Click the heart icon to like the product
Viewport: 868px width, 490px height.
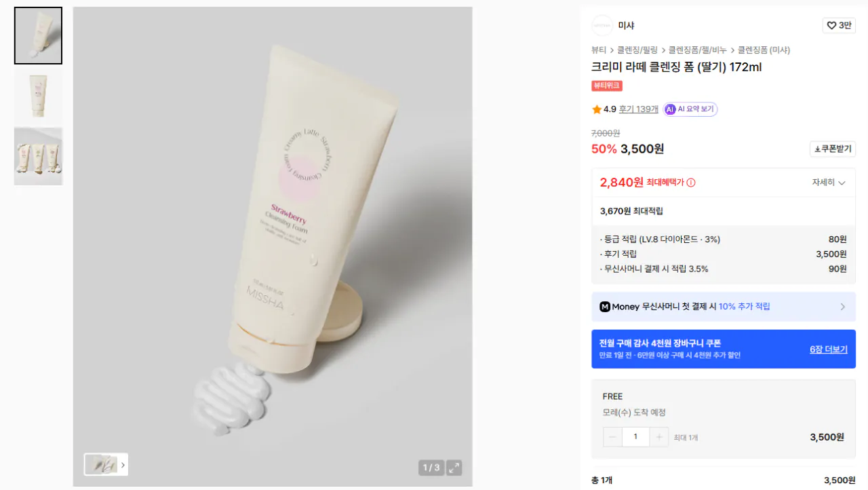tap(831, 26)
